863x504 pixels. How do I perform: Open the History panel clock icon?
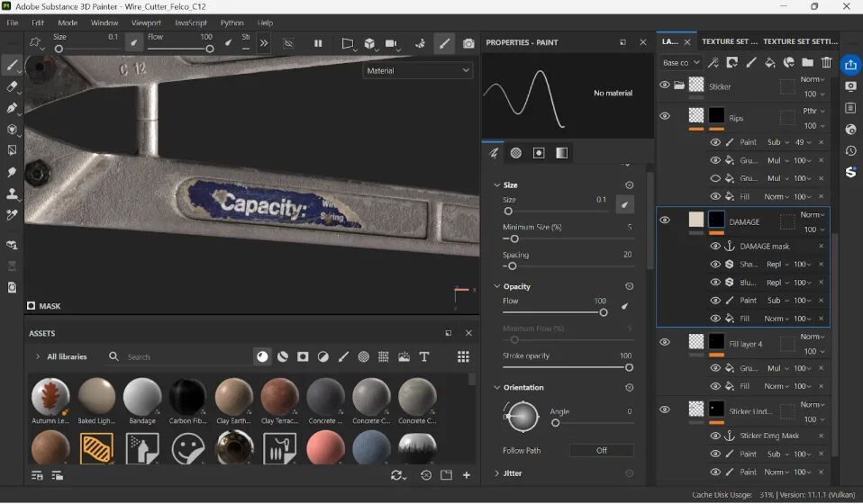851,150
